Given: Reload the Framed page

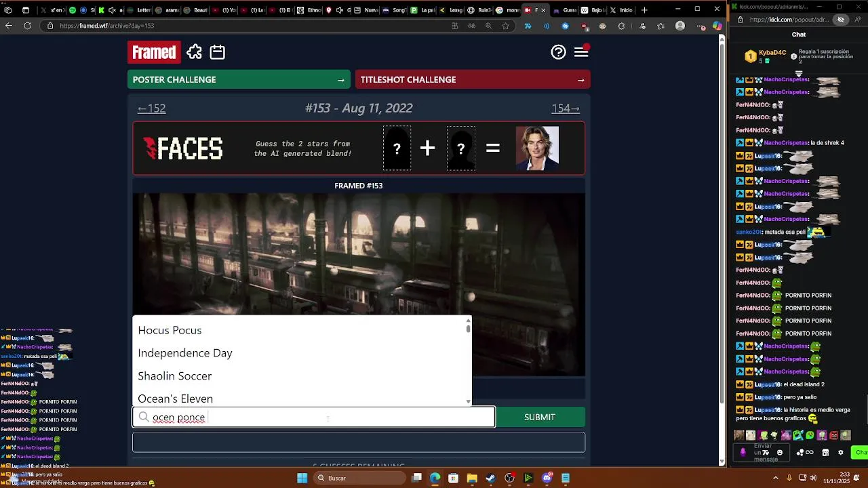Looking at the screenshot, I should tap(27, 26).
